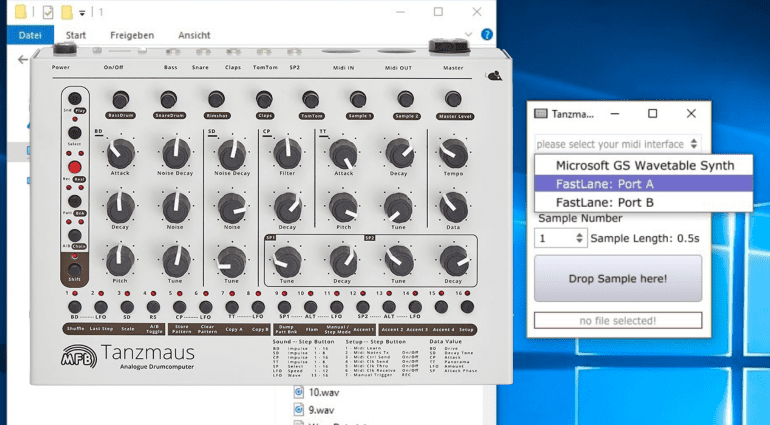The height and width of the screenshot is (425, 770).
Task: Click the Sample Number spinner arrows
Action: [580, 239]
